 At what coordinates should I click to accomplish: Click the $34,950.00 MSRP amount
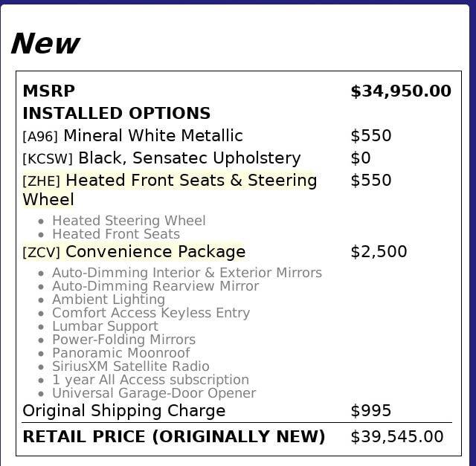tap(400, 91)
